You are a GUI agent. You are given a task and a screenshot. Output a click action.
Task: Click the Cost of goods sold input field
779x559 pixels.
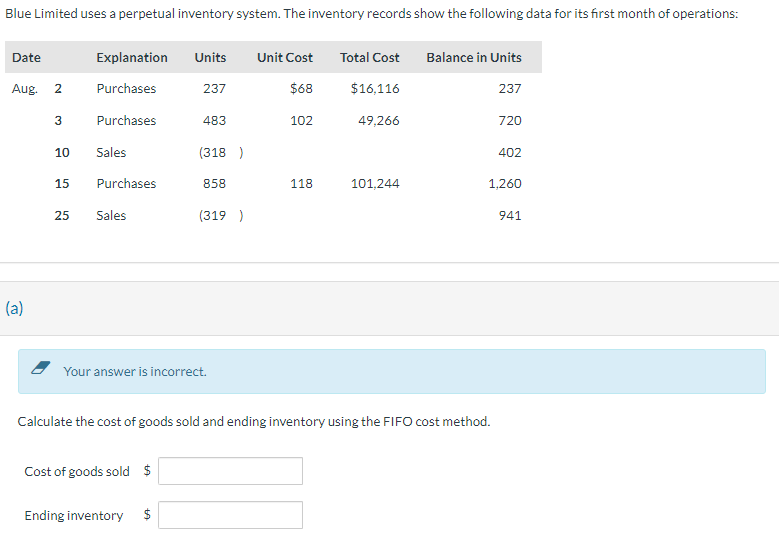coord(231,471)
